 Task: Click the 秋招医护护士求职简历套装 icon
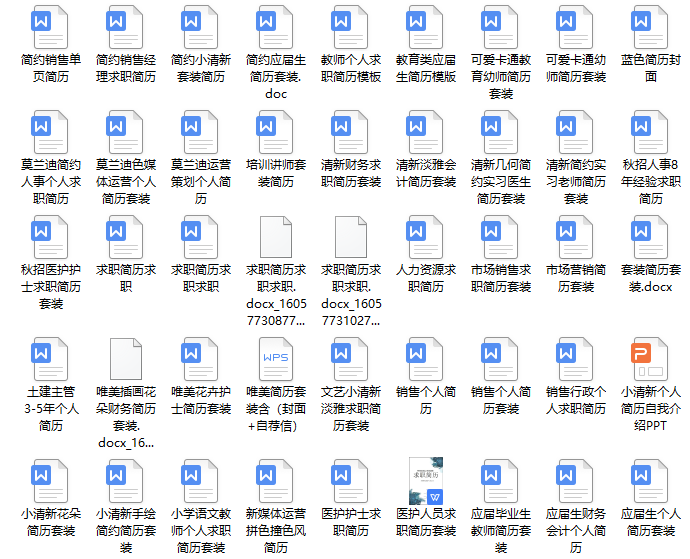tap(49, 237)
